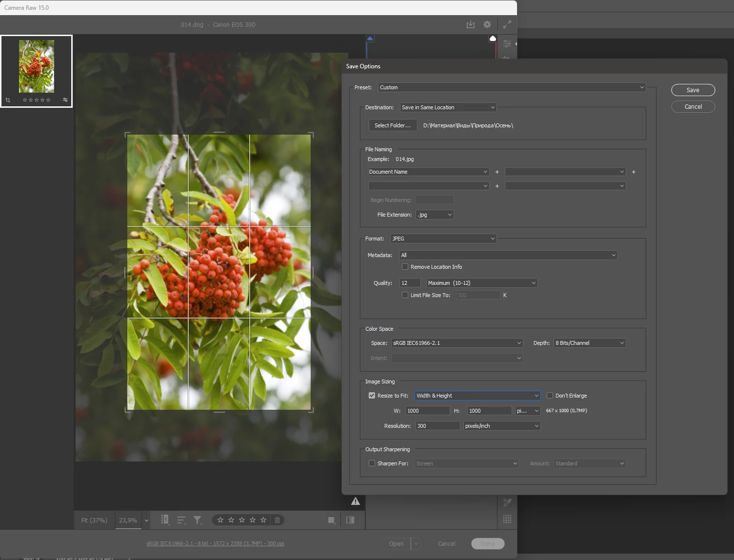734x560 pixels.
Task: Open the Open button arrow menu
Action: tap(417, 543)
